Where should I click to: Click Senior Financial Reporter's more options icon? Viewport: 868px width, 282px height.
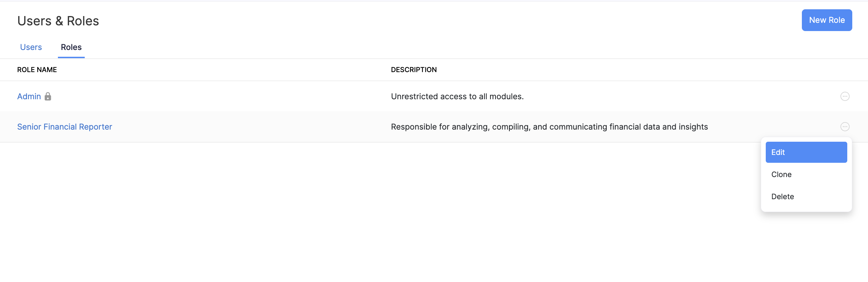(845, 127)
